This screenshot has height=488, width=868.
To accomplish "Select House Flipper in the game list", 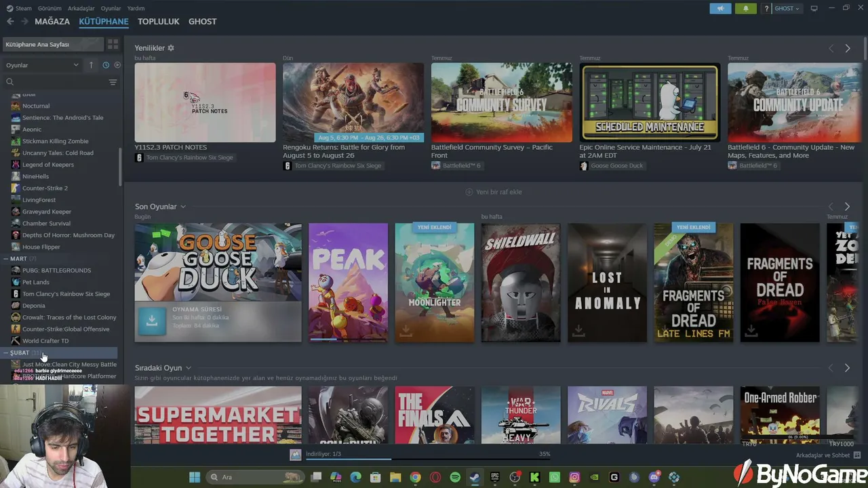I will click(41, 247).
